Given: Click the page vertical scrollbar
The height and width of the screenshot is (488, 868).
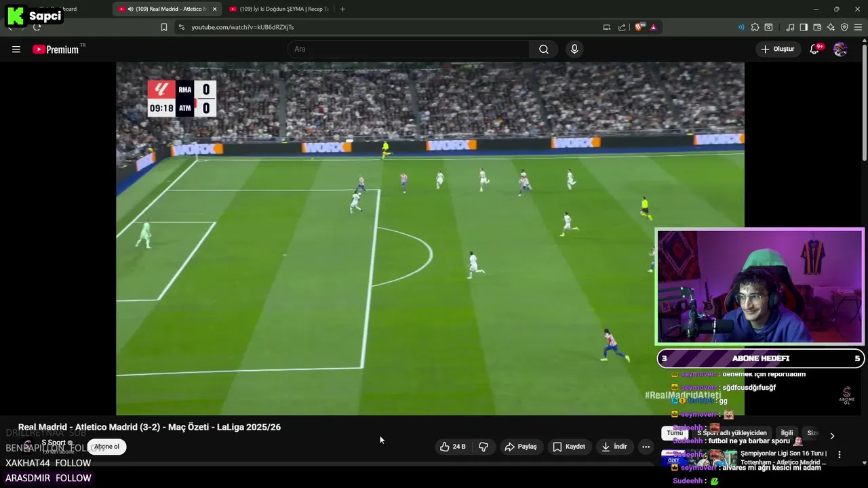Looking at the screenshot, I should (864, 102).
